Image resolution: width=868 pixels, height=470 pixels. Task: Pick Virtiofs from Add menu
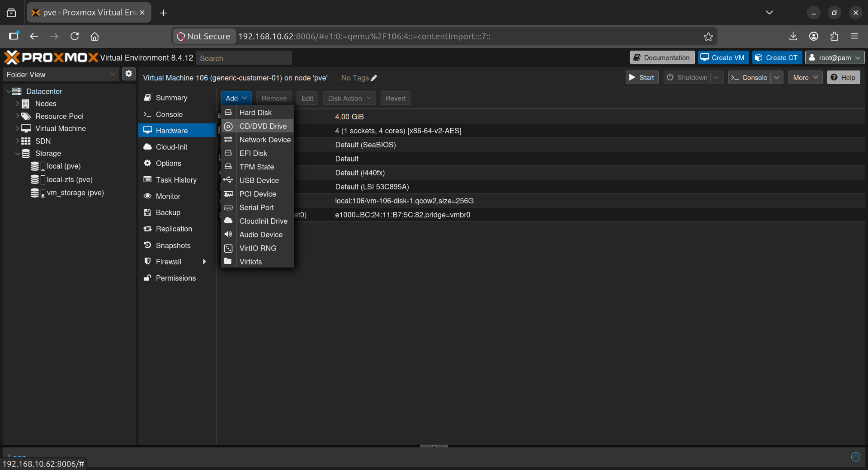click(x=257, y=262)
